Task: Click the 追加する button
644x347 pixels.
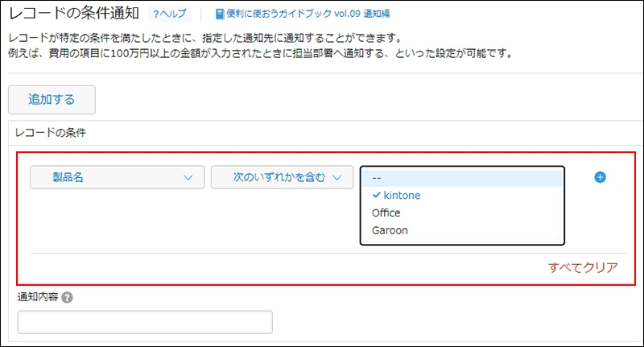Action: point(52,99)
